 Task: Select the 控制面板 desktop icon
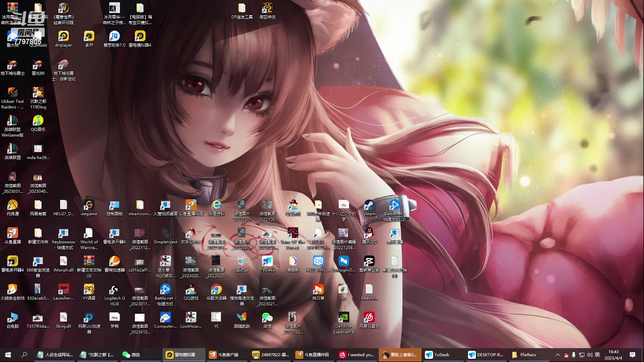[x=114, y=208]
